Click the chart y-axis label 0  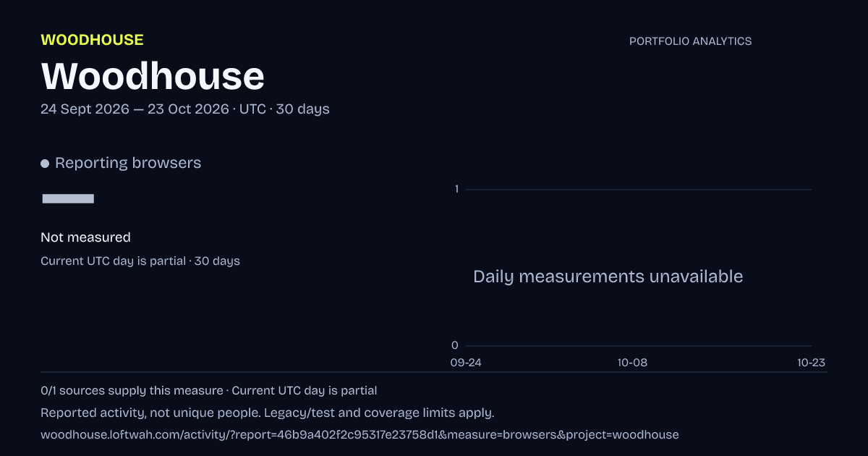coord(455,345)
